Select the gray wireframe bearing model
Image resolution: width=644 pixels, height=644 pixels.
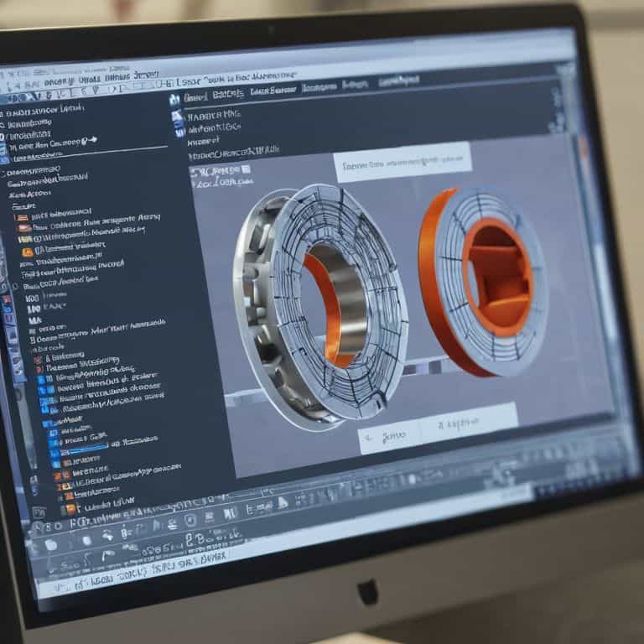click(321, 307)
